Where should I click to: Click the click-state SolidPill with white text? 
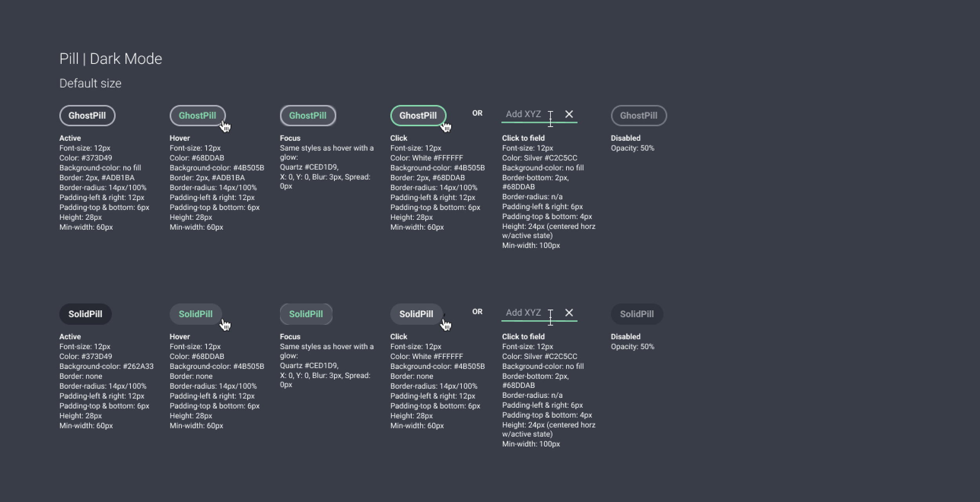416,314
